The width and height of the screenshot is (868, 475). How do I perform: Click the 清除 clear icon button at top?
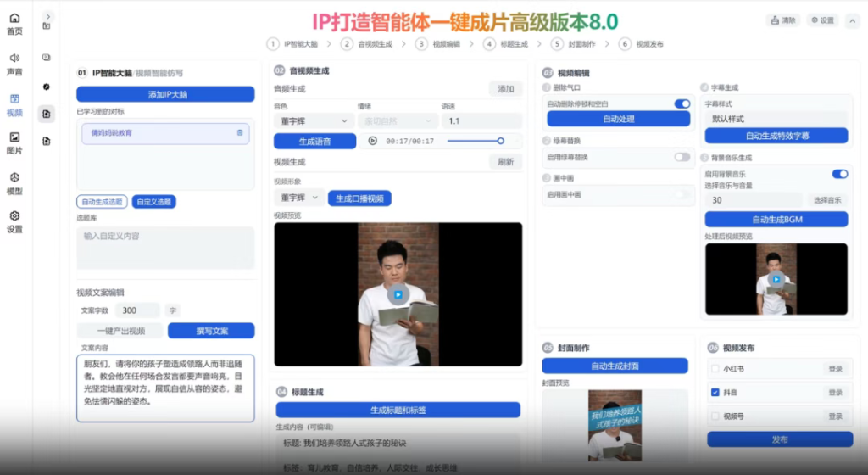(783, 20)
